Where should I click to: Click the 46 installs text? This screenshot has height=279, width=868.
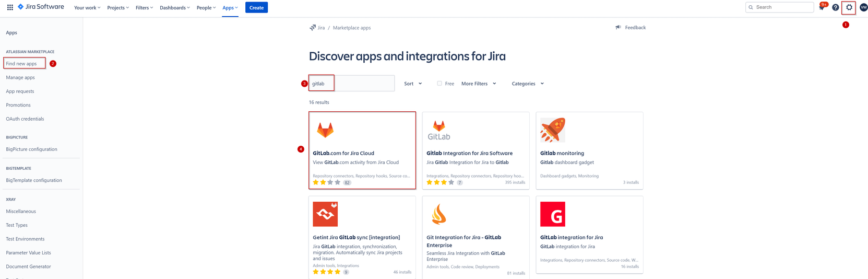point(402,272)
